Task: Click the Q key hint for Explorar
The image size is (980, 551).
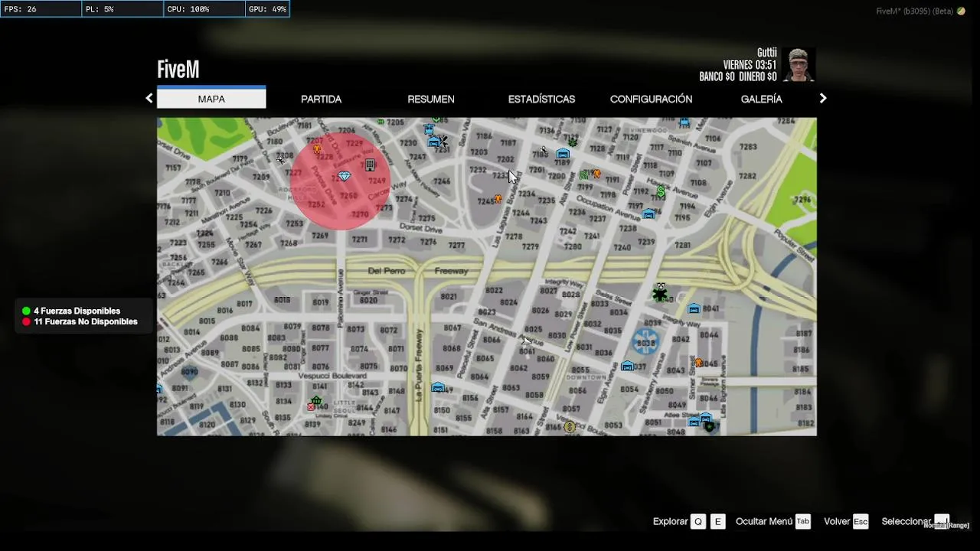Action: (x=697, y=521)
